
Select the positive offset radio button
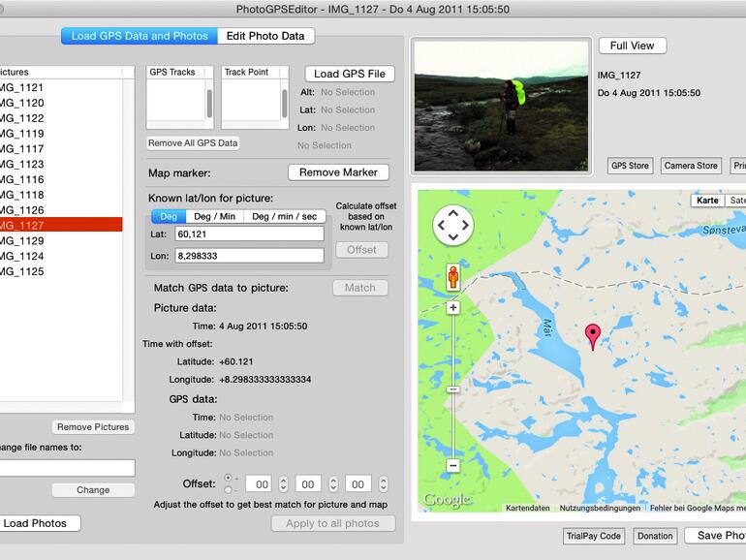click(x=229, y=479)
